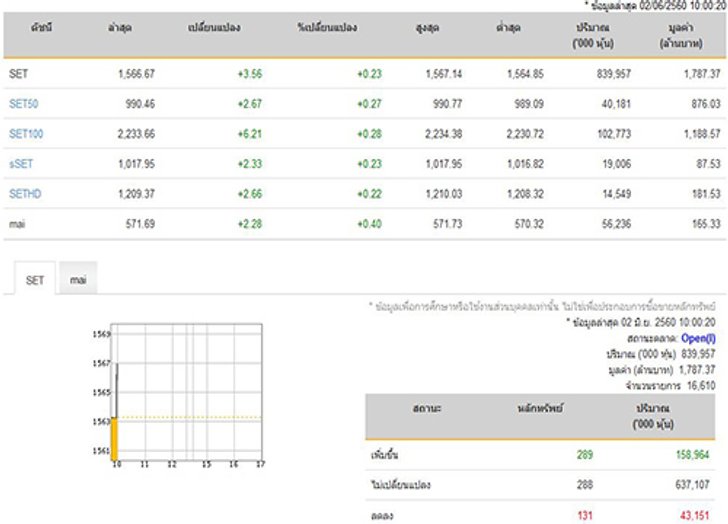728x524 pixels.
Task: Open the SET100 index link
Action: [x=26, y=134]
